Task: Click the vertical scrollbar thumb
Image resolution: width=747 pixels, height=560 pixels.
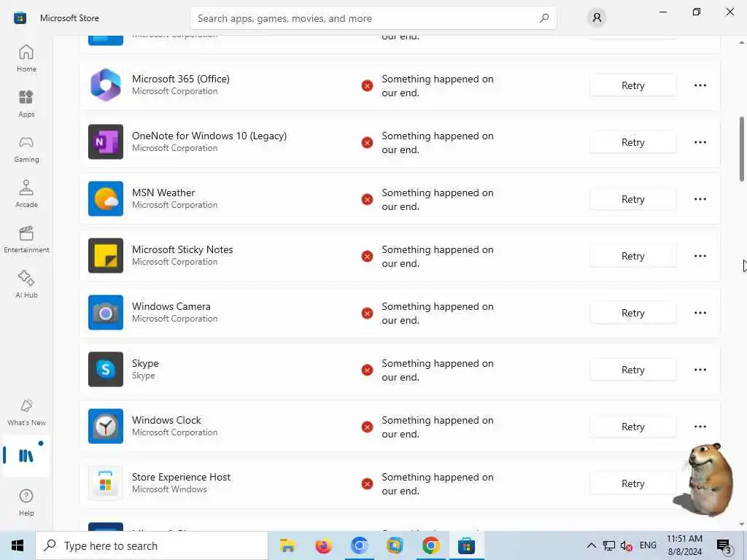Action: (x=741, y=149)
